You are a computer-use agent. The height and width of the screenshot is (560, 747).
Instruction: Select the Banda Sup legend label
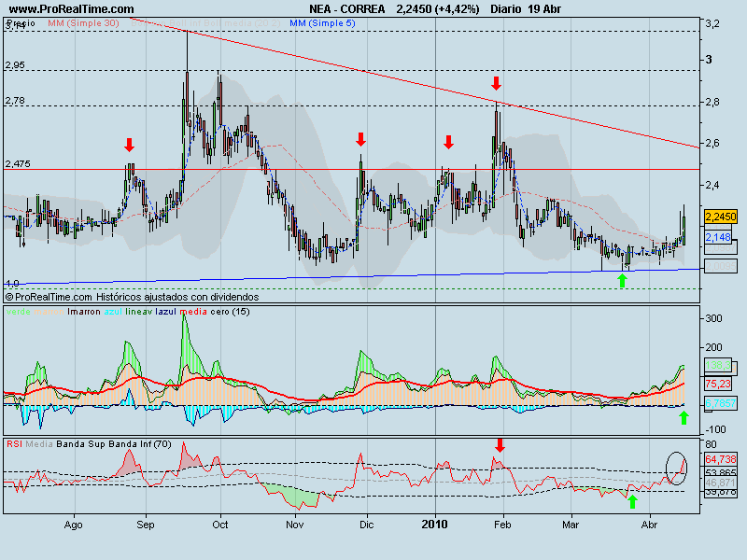[x=81, y=444]
